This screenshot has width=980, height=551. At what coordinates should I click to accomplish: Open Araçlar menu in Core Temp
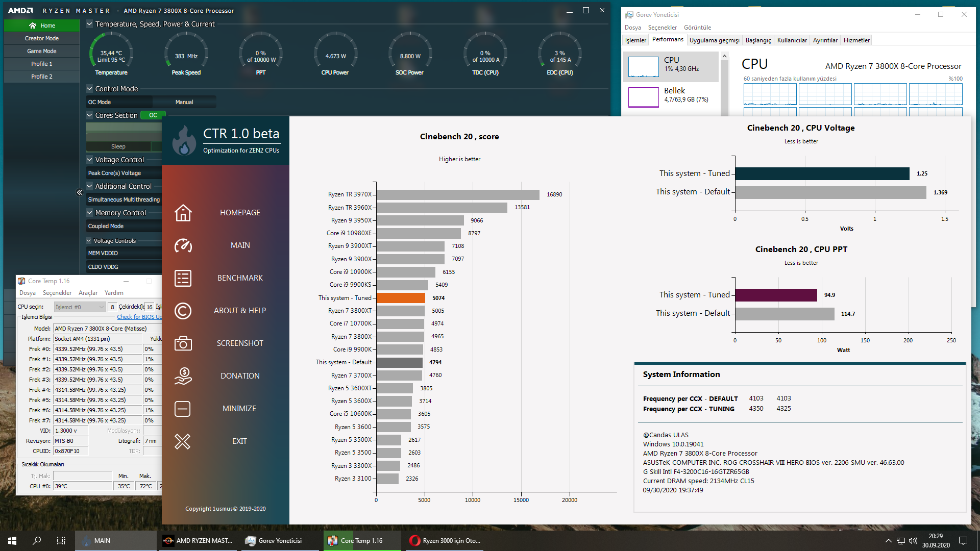tap(88, 293)
